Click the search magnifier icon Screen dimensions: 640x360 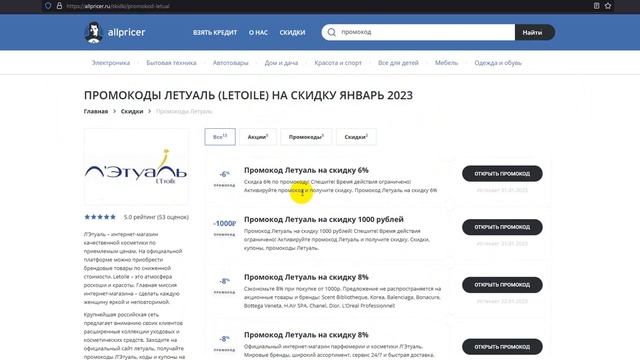point(331,32)
